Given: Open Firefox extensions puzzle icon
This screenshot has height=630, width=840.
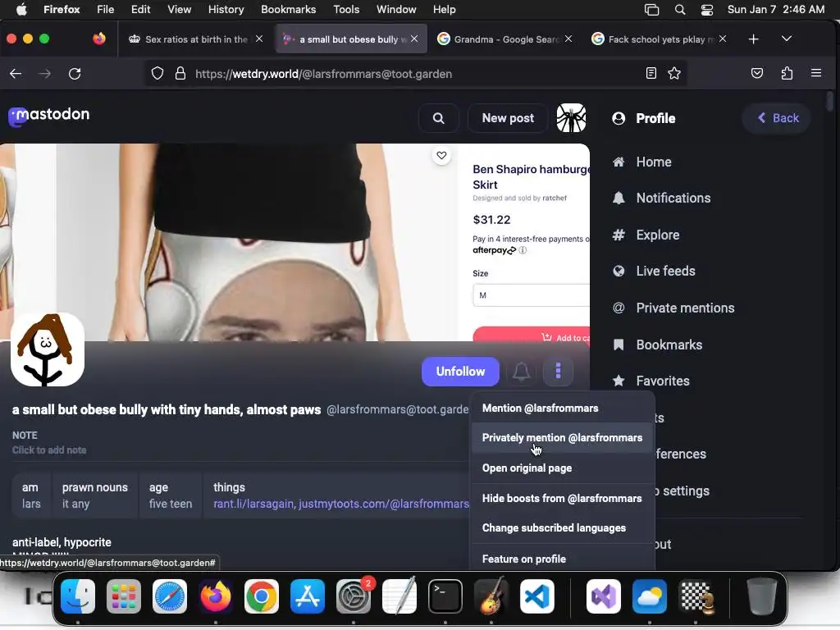Looking at the screenshot, I should tap(787, 73).
